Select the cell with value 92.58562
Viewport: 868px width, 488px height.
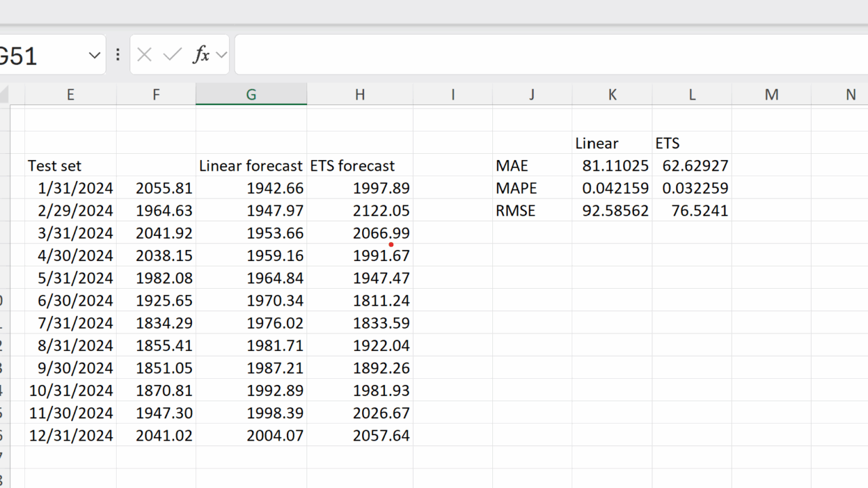click(x=612, y=210)
